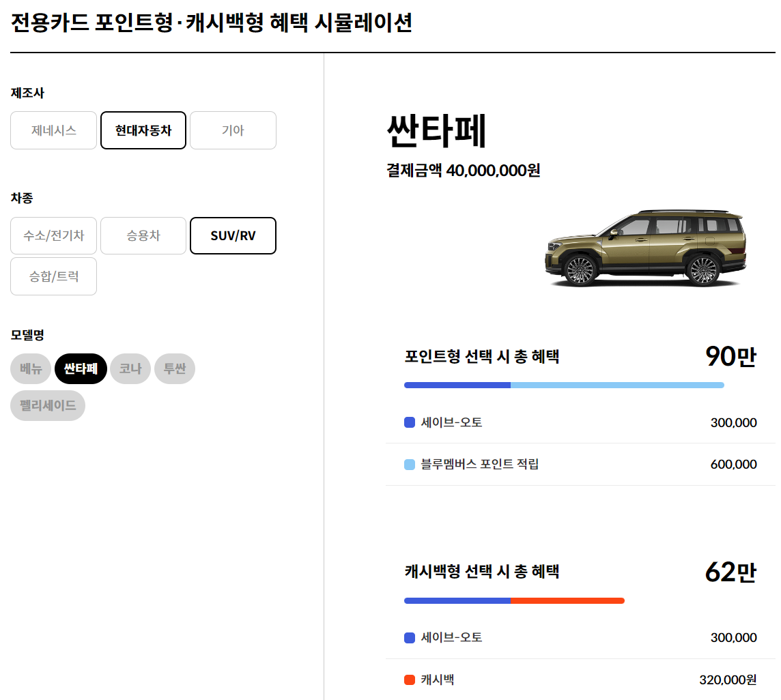Click the orange 캐시백 swatch
Viewport: 781px width, 700px height.
410,680
